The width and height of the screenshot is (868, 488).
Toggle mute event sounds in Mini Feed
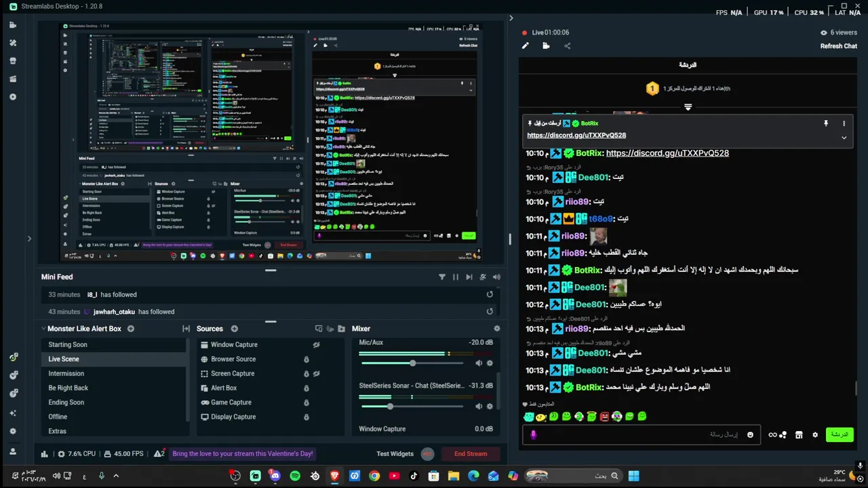tap(483, 277)
